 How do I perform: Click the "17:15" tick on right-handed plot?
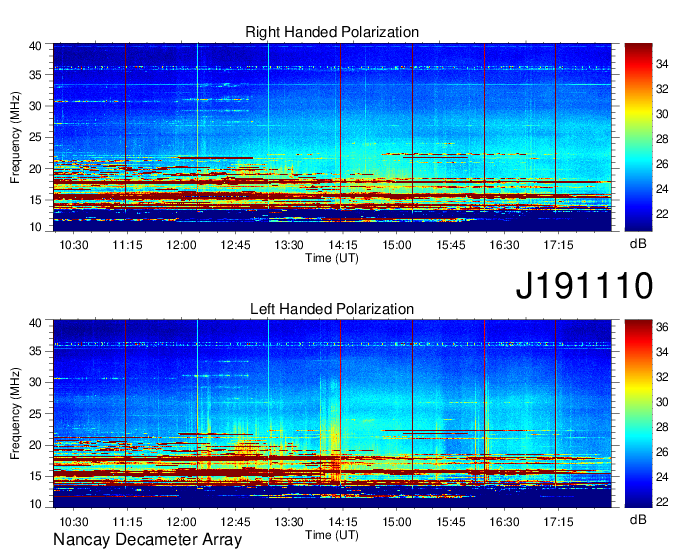[x=559, y=245]
